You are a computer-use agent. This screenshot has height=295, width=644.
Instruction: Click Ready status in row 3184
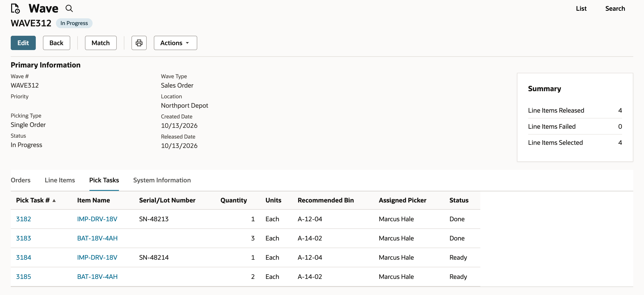click(x=458, y=257)
